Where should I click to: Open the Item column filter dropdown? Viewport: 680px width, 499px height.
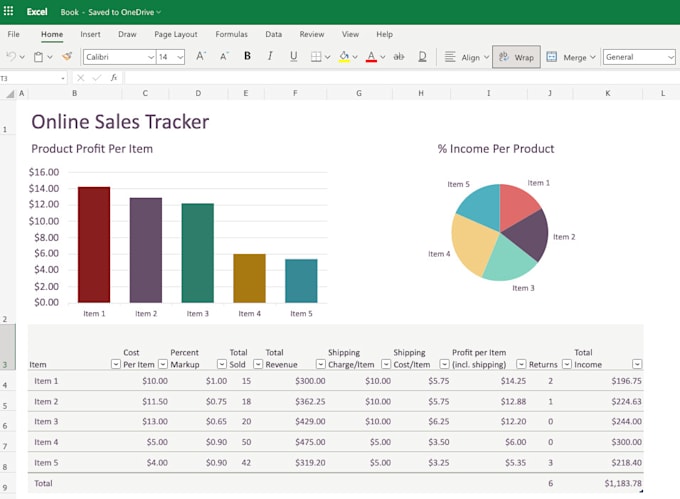coord(115,365)
